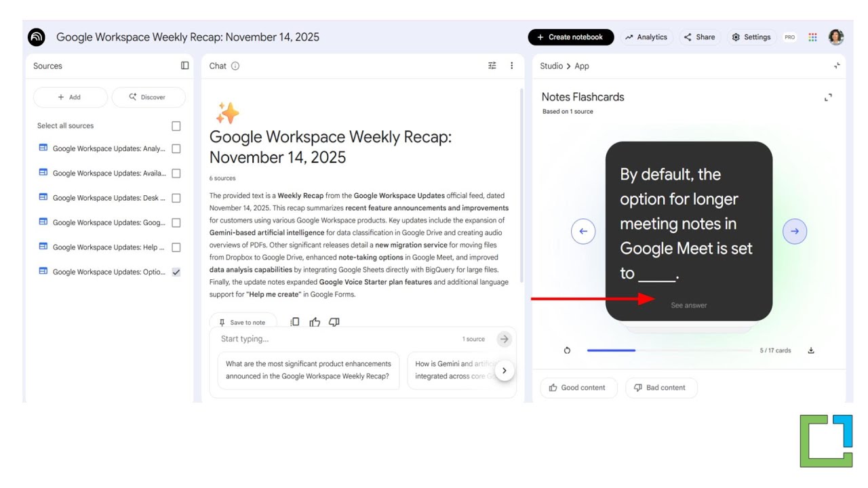This screenshot has height=488, width=868.
Task: Click the chat scrollbar
Action: 521,185
